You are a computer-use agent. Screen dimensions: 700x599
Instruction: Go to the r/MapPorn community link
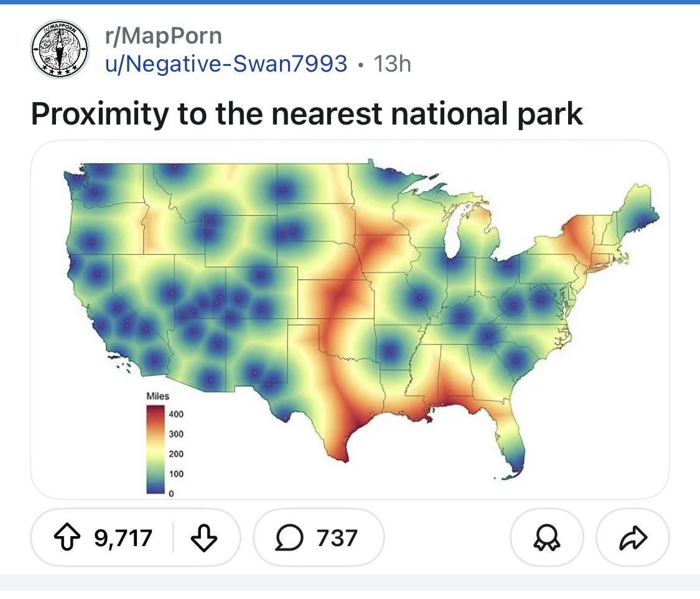(163, 35)
